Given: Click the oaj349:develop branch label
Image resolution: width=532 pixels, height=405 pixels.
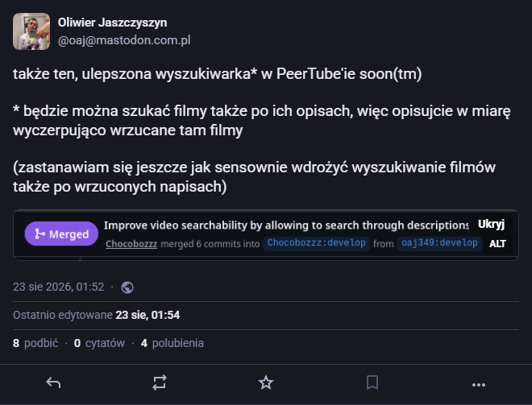Looking at the screenshot, I should [x=439, y=243].
